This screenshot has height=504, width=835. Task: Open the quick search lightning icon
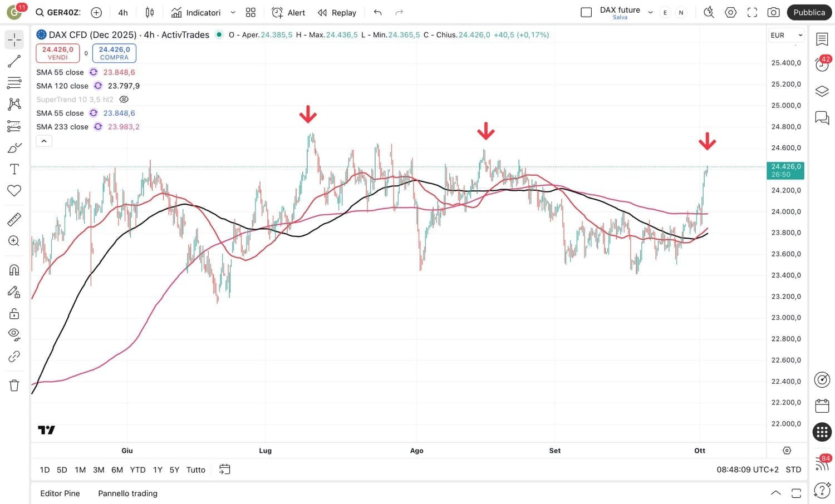click(x=709, y=12)
